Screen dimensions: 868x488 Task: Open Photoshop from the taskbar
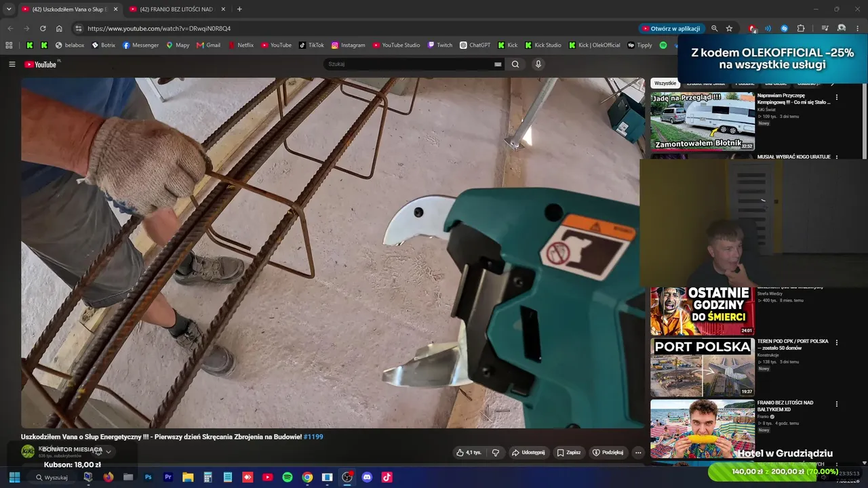pyautogui.click(x=148, y=477)
